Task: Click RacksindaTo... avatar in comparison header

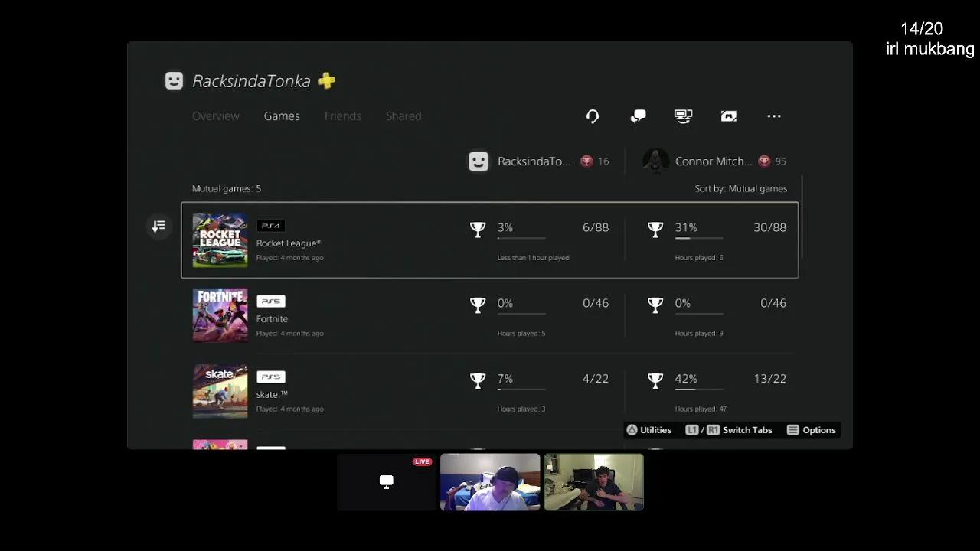Action: [x=479, y=161]
